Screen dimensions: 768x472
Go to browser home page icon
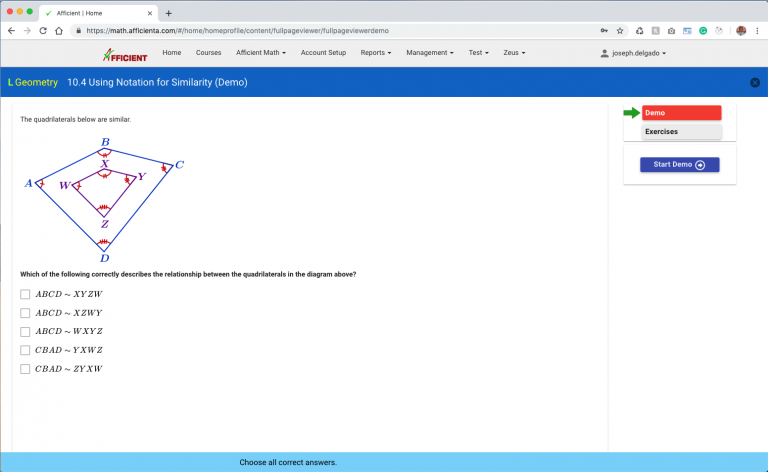click(60, 31)
